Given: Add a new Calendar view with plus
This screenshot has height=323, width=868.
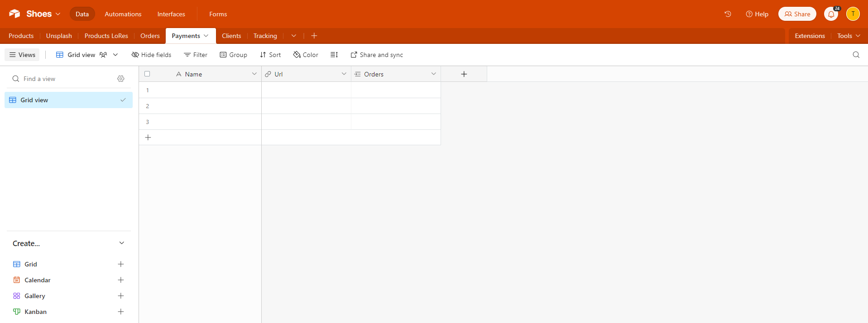Looking at the screenshot, I should tap(121, 280).
